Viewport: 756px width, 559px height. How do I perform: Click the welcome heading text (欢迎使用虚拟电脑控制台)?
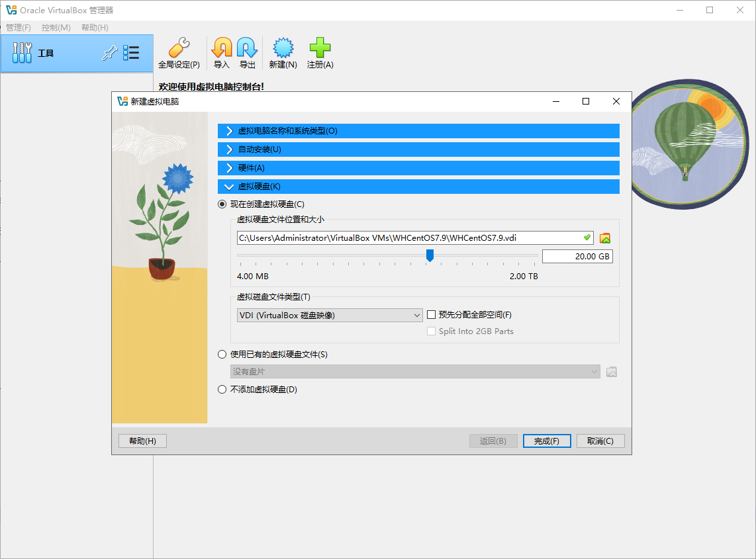(211, 87)
